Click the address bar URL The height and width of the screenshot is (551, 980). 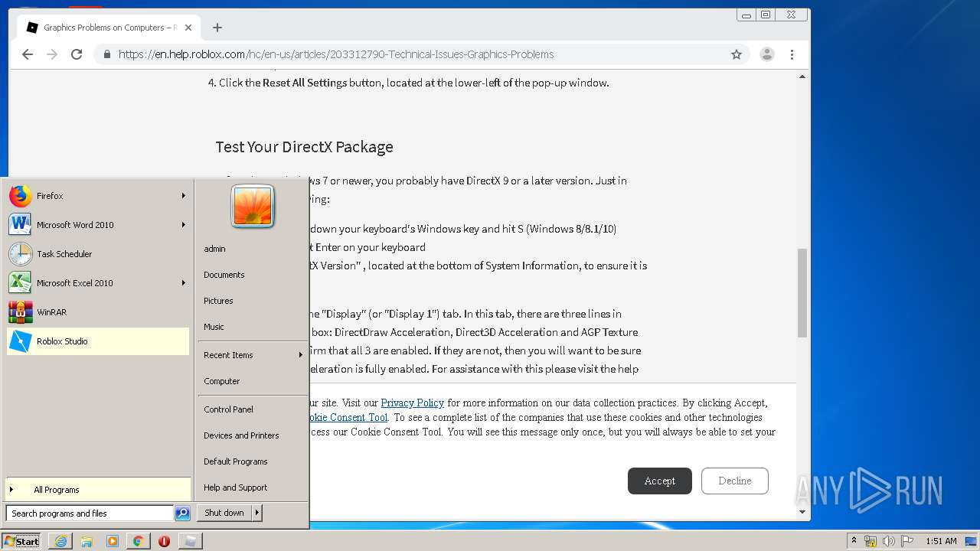tap(336, 54)
